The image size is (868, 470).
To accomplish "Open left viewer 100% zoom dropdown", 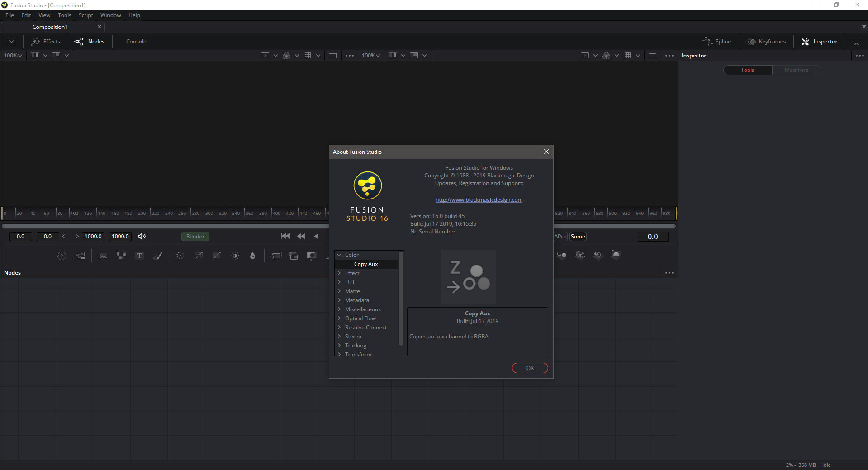I will [x=13, y=56].
